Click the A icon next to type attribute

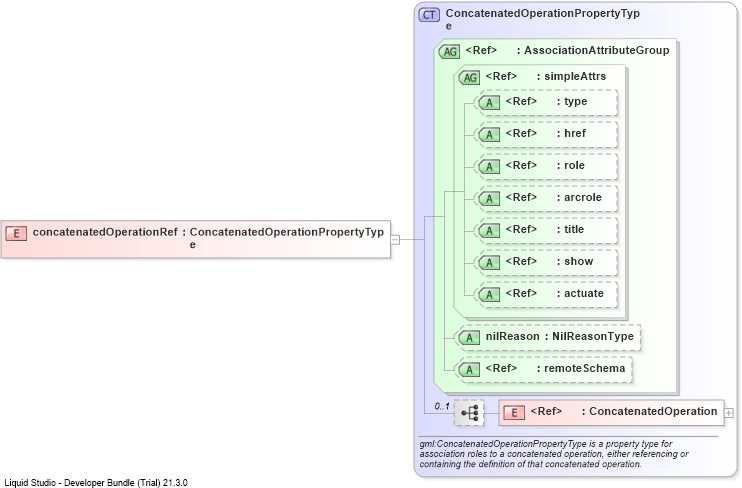(489, 103)
